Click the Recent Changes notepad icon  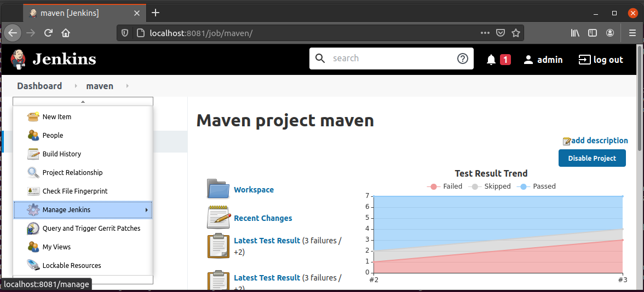point(218,217)
